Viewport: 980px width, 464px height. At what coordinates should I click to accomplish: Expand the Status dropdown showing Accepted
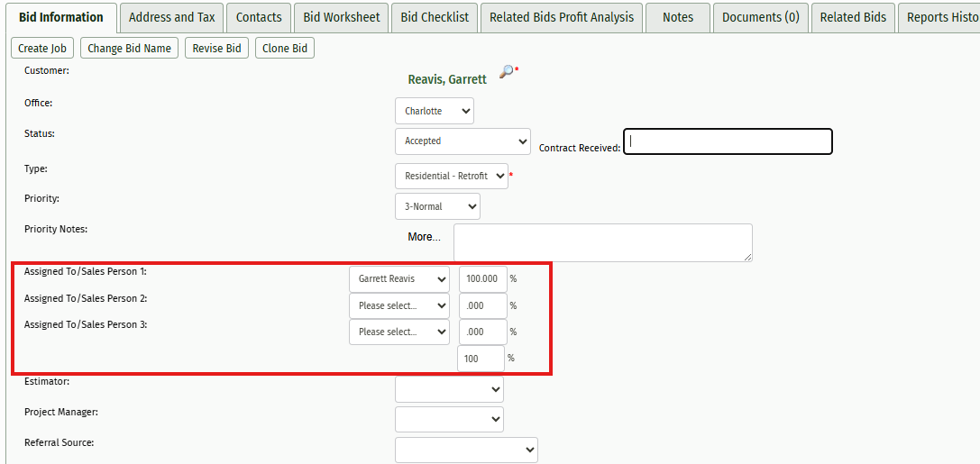tap(463, 141)
